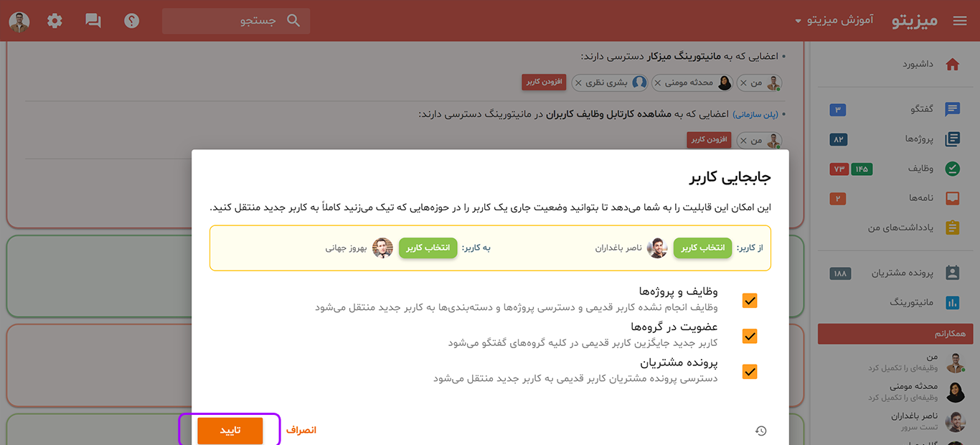Click the گفتگو badge showing ۳

[x=839, y=110]
